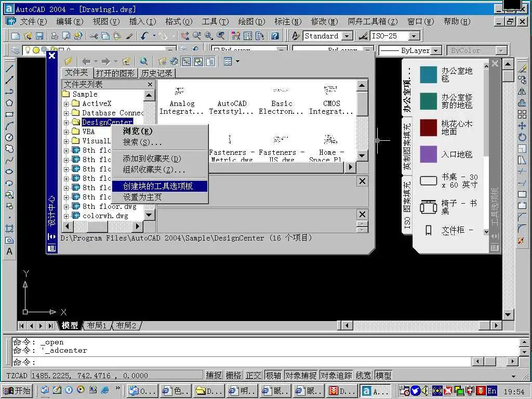Switch to 历史记录 tab
The width and height of the screenshot is (532, 399).
coord(157,73)
